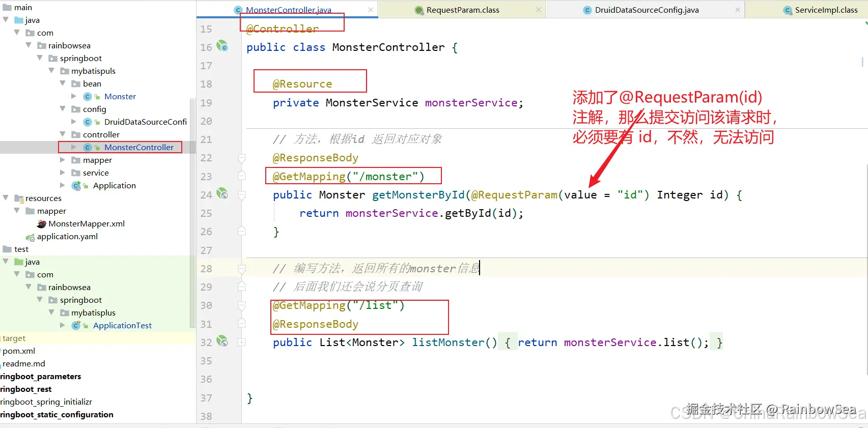Click the Application class run icon in tree
Viewport: 868px width, 428px height.
[x=76, y=186]
